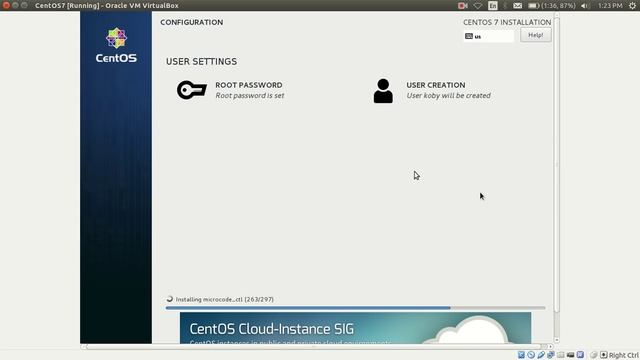Click the vertical scrollbar down arrow

click(556, 340)
